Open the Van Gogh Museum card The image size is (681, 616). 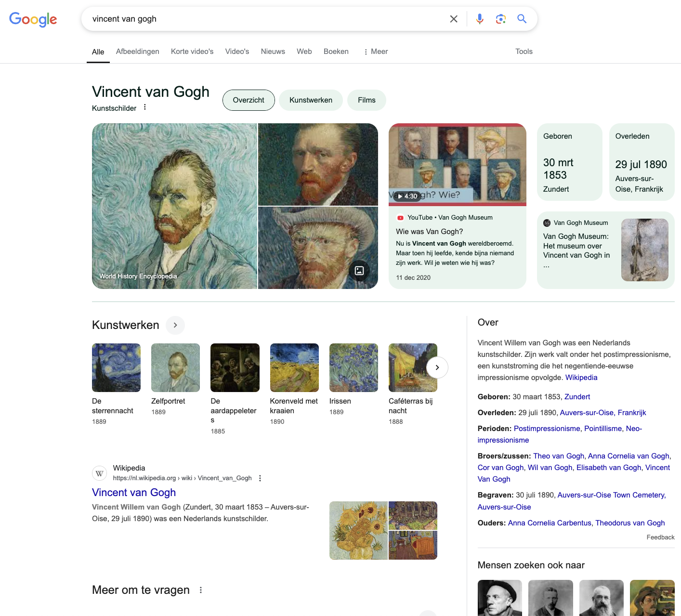click(606, 250)
